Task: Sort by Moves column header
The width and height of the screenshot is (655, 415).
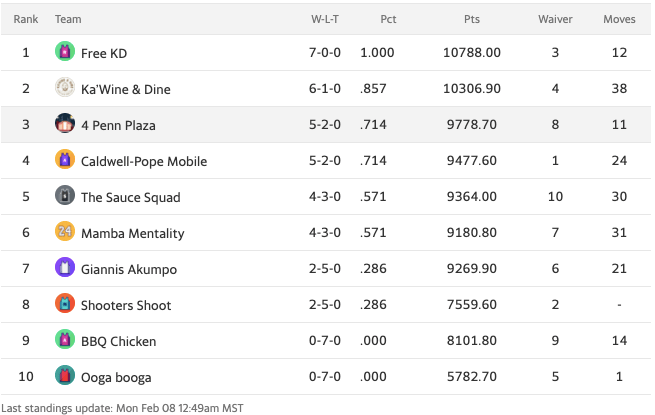Action: [619, 19]
